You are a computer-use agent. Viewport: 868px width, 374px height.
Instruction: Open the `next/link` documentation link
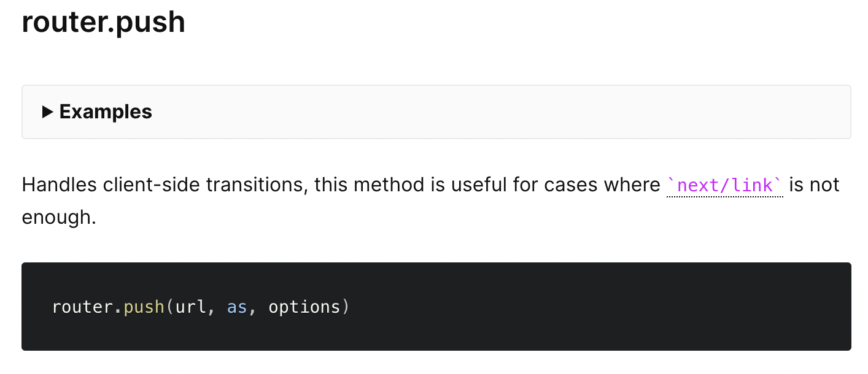coord(725,185)
